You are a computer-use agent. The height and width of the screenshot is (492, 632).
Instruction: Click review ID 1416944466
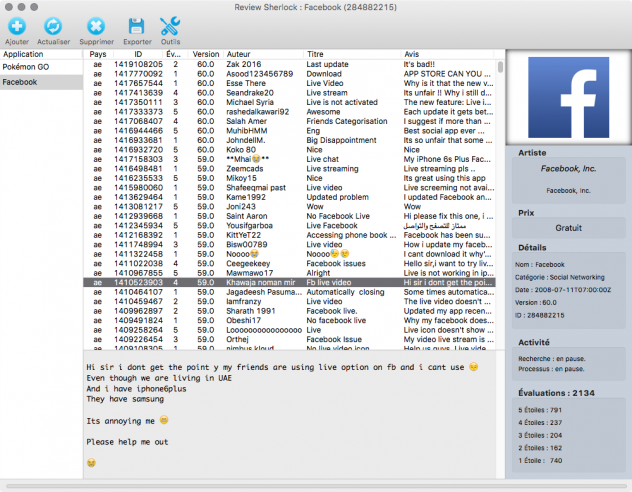point(138,131)
